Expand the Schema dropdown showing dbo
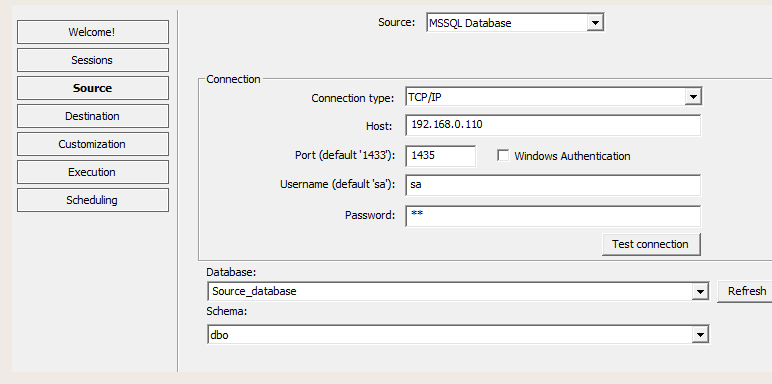Screen dimensions: 772x384 point(458,335)
